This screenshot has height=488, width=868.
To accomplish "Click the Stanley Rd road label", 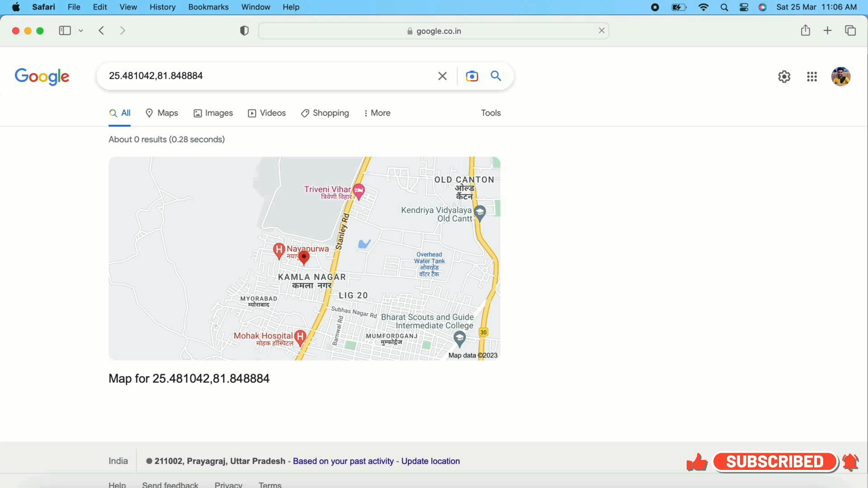I will [342, 231].
